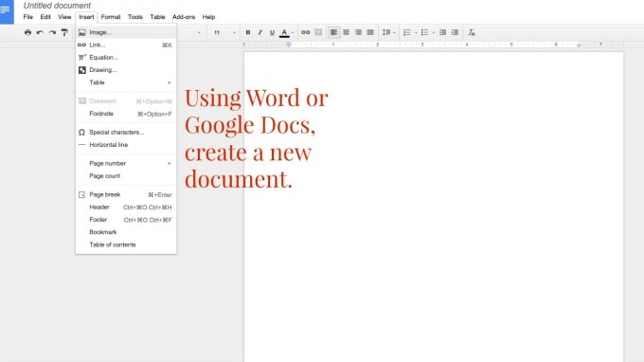Select Footnote in the Insert menu

126,114
